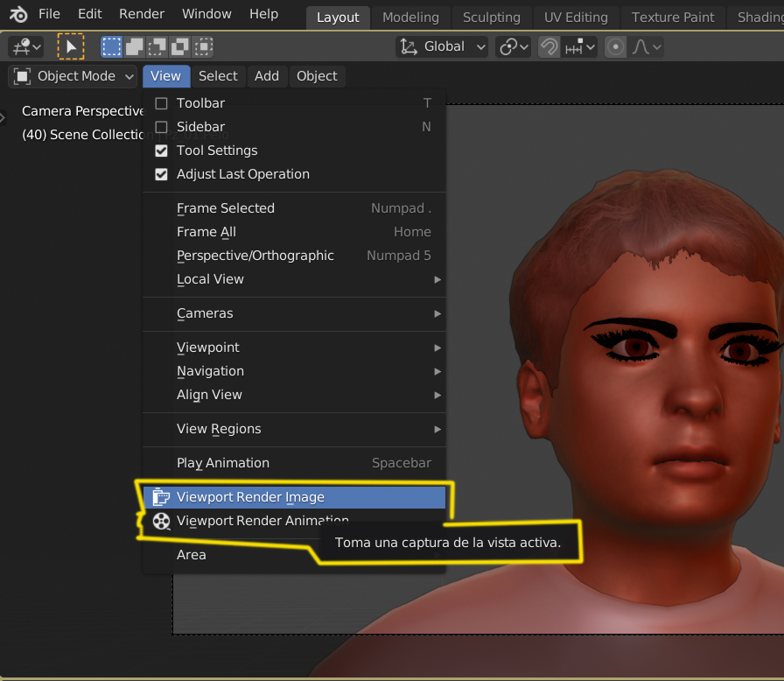This screenshot has width=784, height=681.
Task: Select the Tweak cursor tool icon
Action: pyautogui.click(x=71, y=46)
